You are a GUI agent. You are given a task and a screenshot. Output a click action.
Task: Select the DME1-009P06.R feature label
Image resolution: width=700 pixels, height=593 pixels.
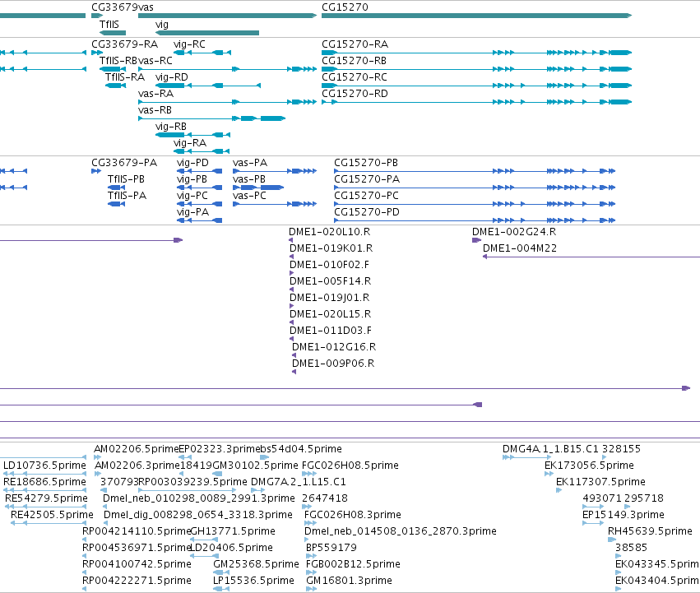click(333, 364)
